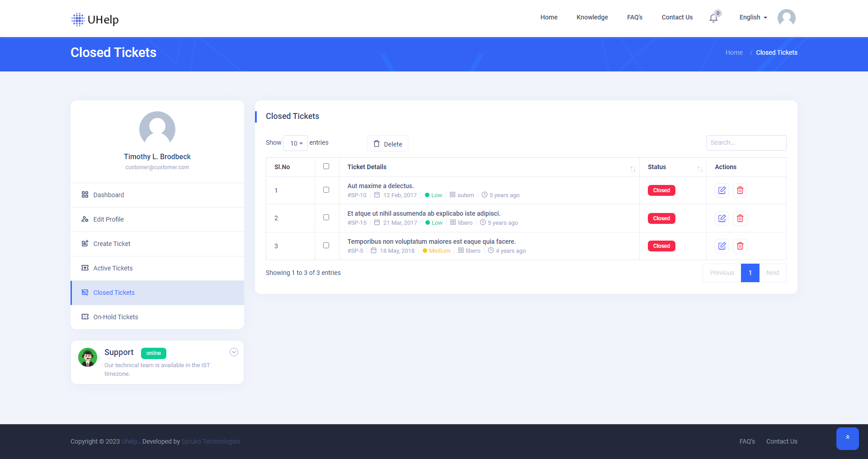Screen dimensions: 868x459
Task: Click the edit pencil icon for ticket #SP-10
Action: [x=722, y=190]
